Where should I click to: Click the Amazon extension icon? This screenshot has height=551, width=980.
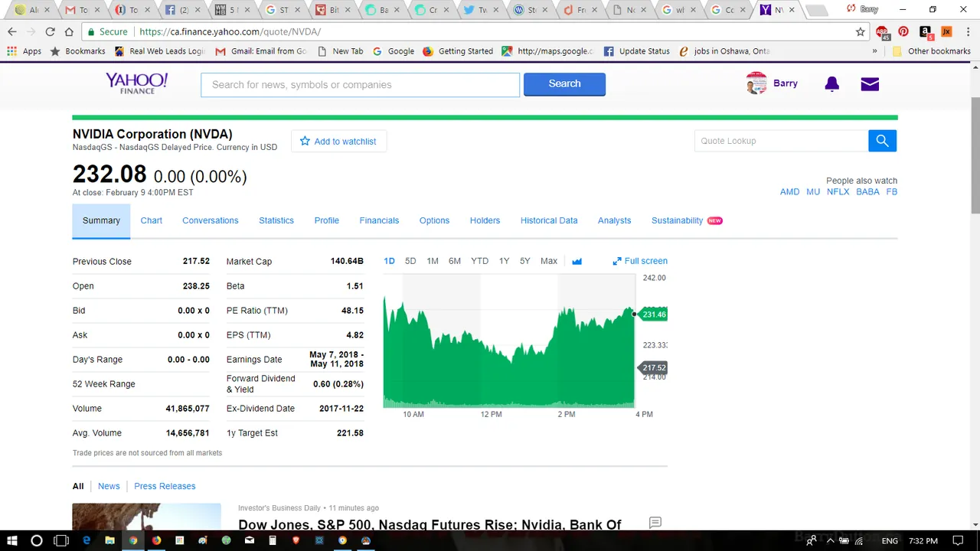pos(926,32)
